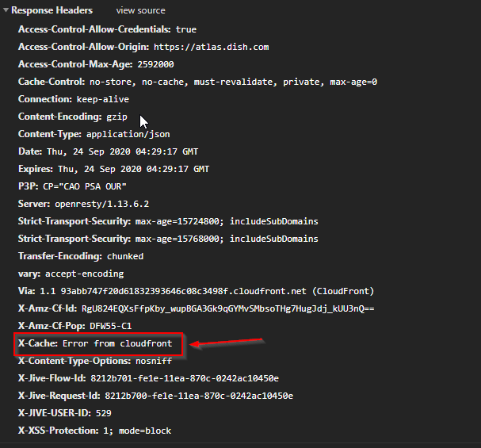481x448 pixels.
Task: Select the Server openresty header row
Action: (x=83, y=204)
